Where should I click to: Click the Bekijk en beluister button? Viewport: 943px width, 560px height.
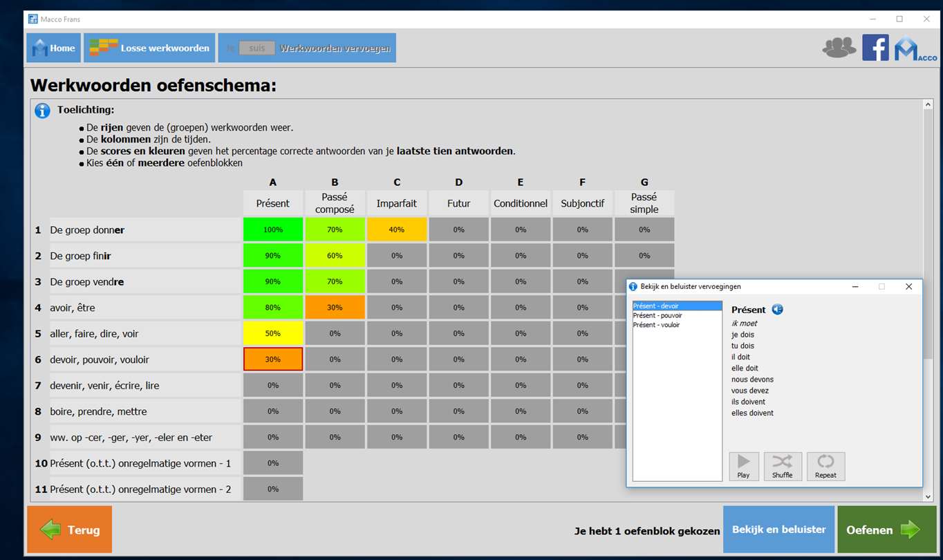(778, 530)
